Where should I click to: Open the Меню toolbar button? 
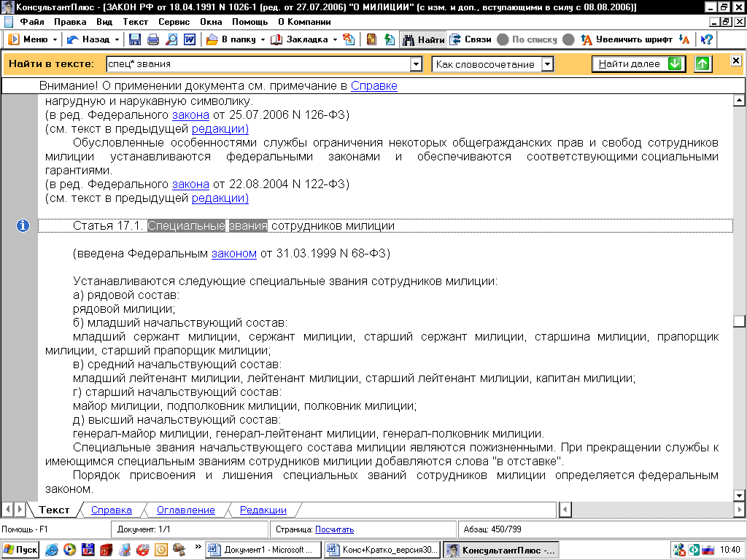(28, 39)
